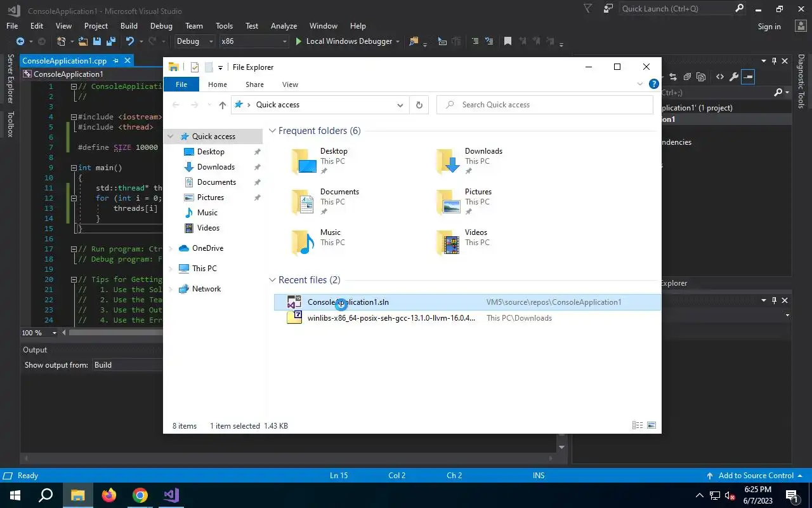This screenshot has width=812, height=508.
Task: Open Customize Quick Access Toolbar dropdown
Action: tap(220, 67)
